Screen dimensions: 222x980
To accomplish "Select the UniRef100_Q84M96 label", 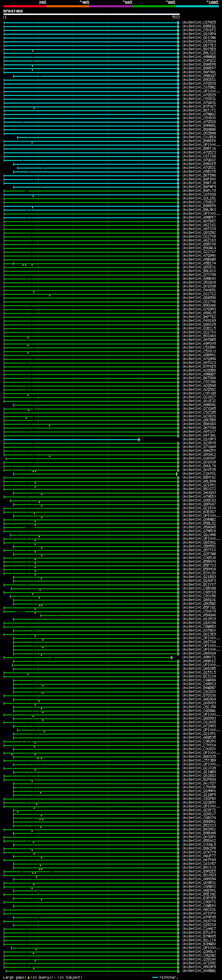I will pyautogui.click(x=199, y=298).
